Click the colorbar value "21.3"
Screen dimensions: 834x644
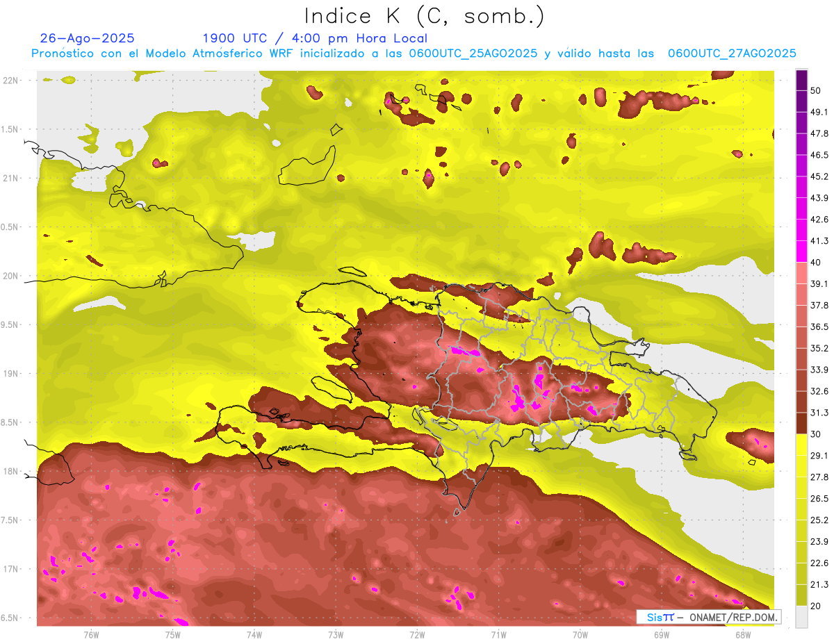click(819, 585)
